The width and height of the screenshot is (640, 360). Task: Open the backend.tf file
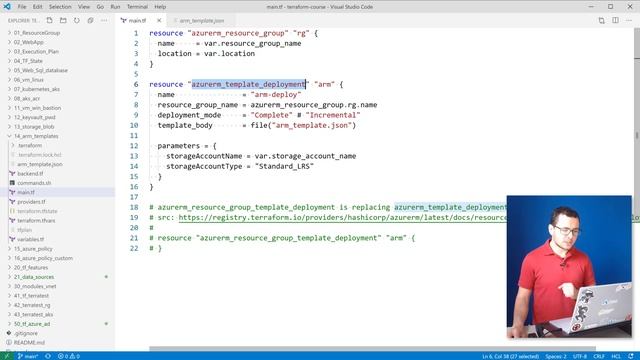click(x=30, y=173)
